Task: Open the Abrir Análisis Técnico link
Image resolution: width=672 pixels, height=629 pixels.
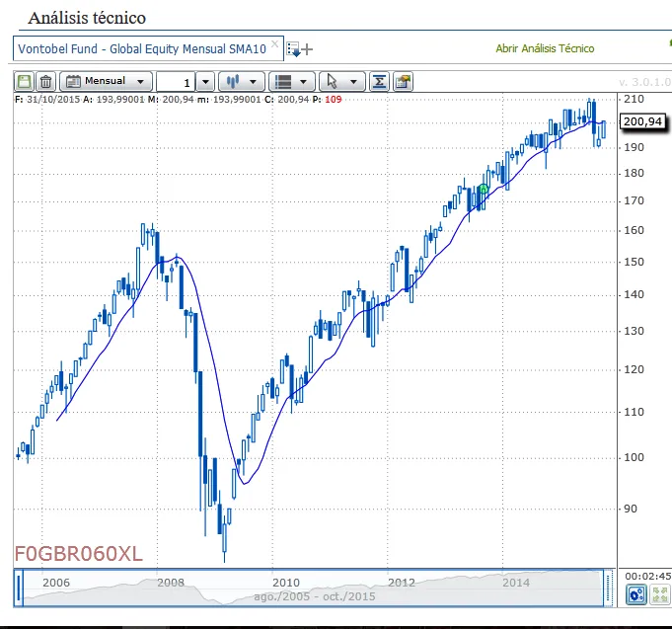Action: pyautogui.click(x=545, y=48)
